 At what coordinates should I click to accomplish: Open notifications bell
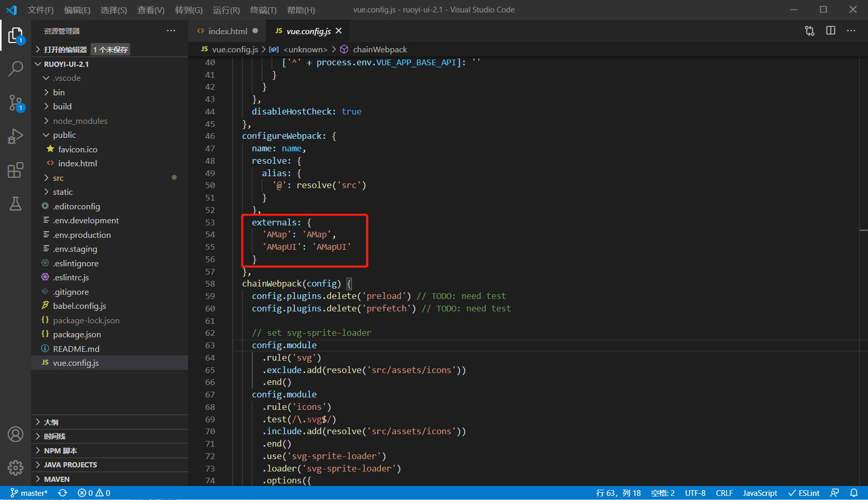(x=854, y=493)
